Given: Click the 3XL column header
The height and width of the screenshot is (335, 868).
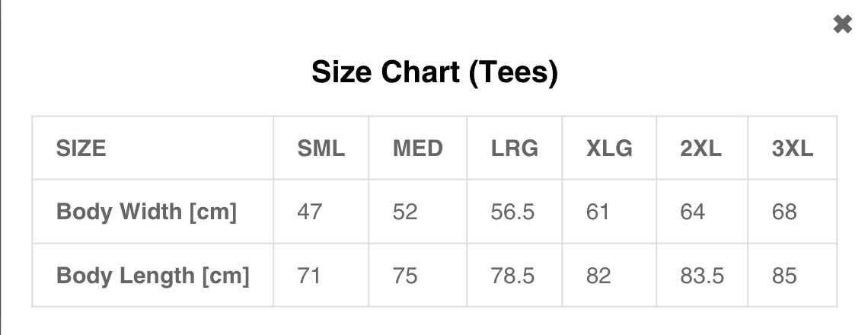Looking at the screenshot, I should coord(792,148).
